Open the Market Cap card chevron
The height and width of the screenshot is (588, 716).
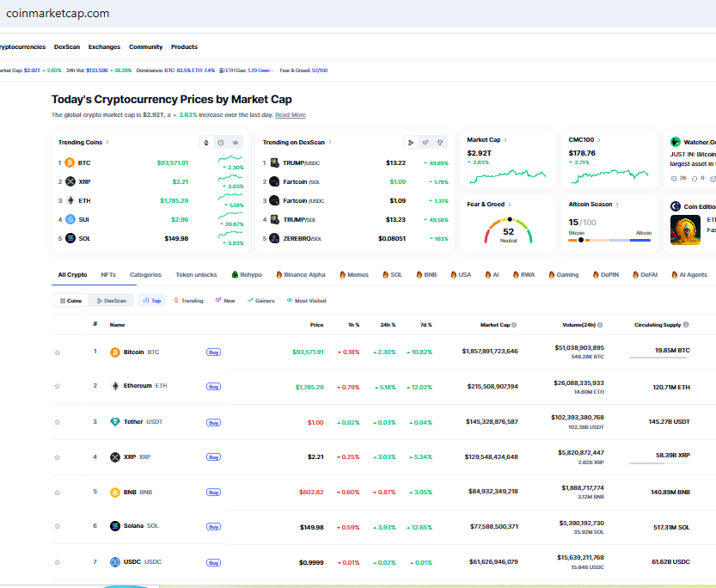point(505,140)
